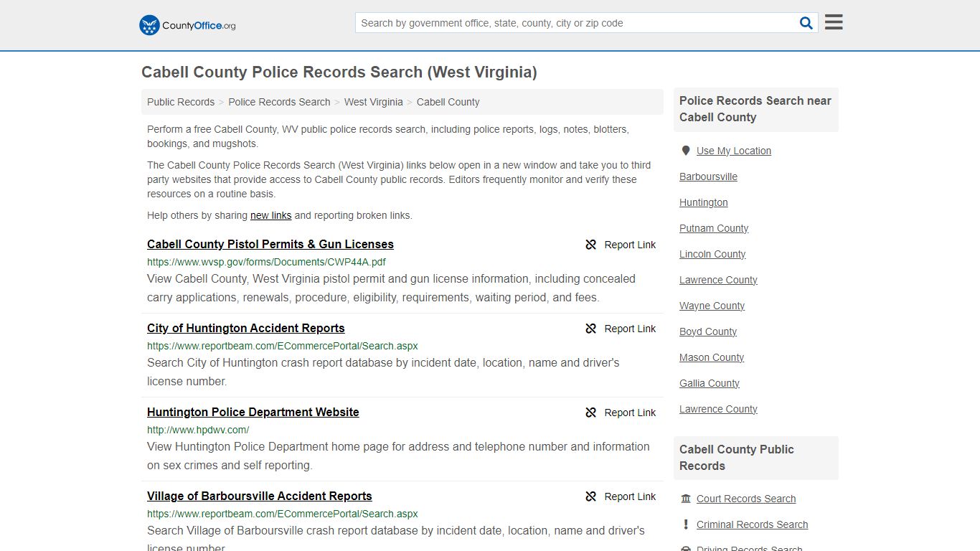Open Cabell County Pistol Permits & Gun Licenses

tap(270, 244)
